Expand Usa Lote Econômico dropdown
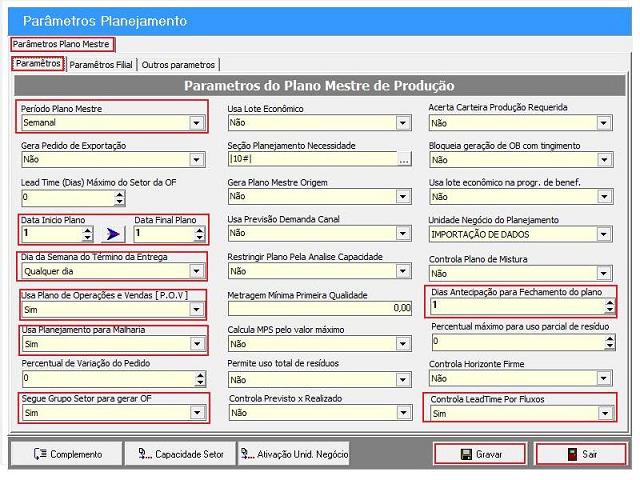 click(x=403, y=123)
